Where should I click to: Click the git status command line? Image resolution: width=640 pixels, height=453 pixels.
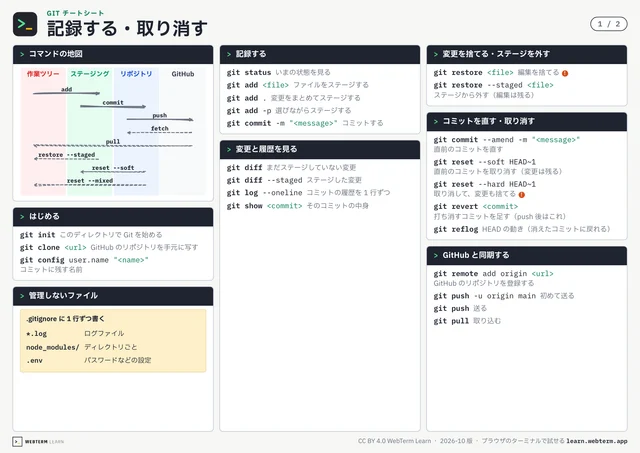(278, 72)
